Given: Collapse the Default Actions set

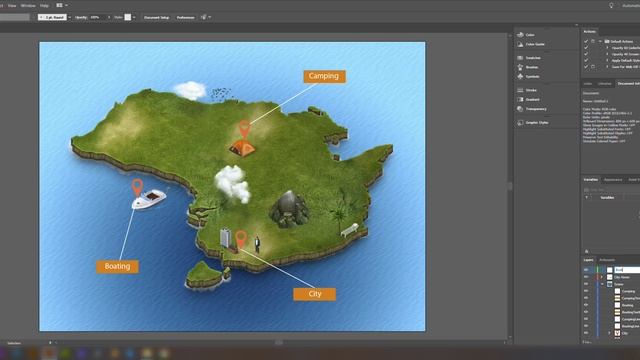Looking at the screenshot, I should [600, 41].
